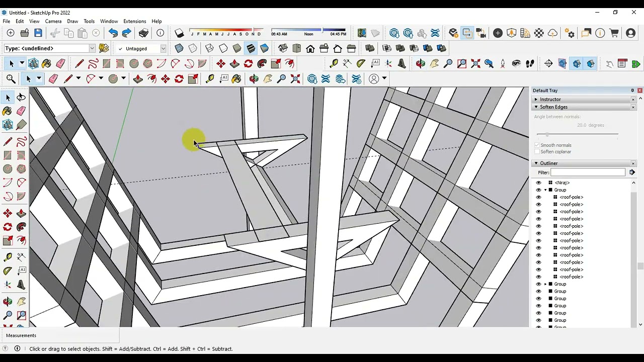Screen dimensions: 644x362
Task: Expand the collapsed Group below roof-poles
Action: click(545, 284)
